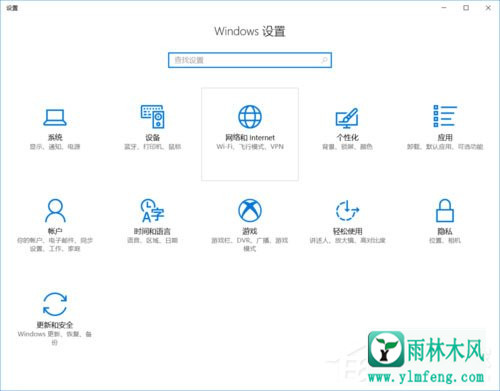Select the 设备 label
The width and height of the screenshot is (500, 391).
(x=152, y=137)
